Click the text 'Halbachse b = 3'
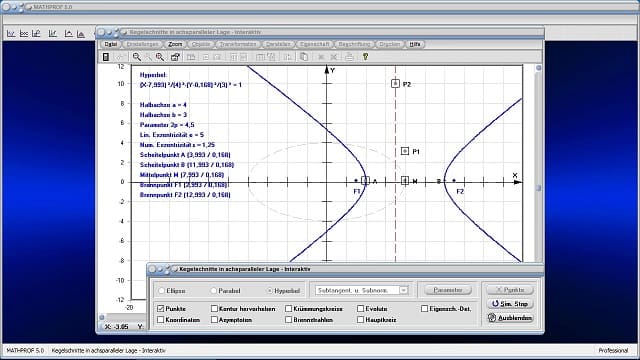 [163, 115]
